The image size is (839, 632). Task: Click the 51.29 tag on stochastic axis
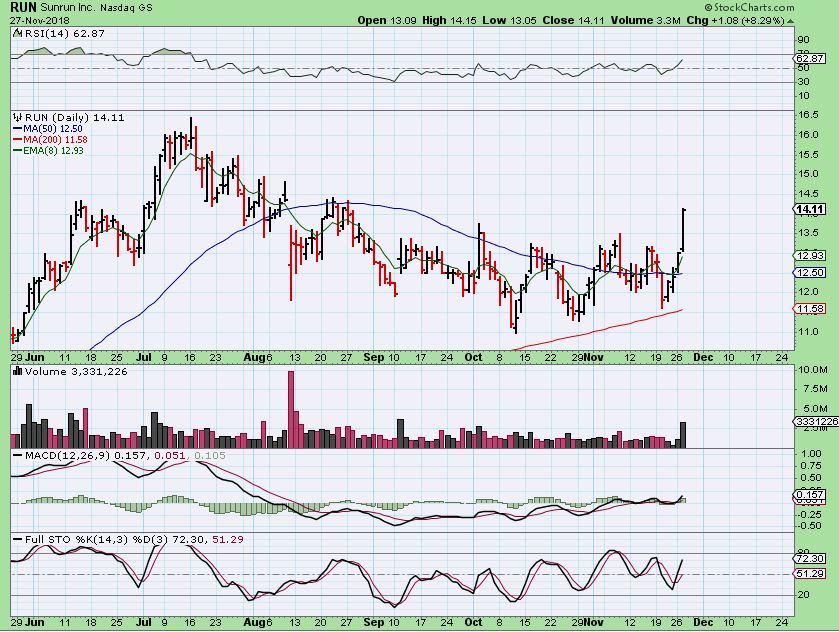click(x=810, y=574)
